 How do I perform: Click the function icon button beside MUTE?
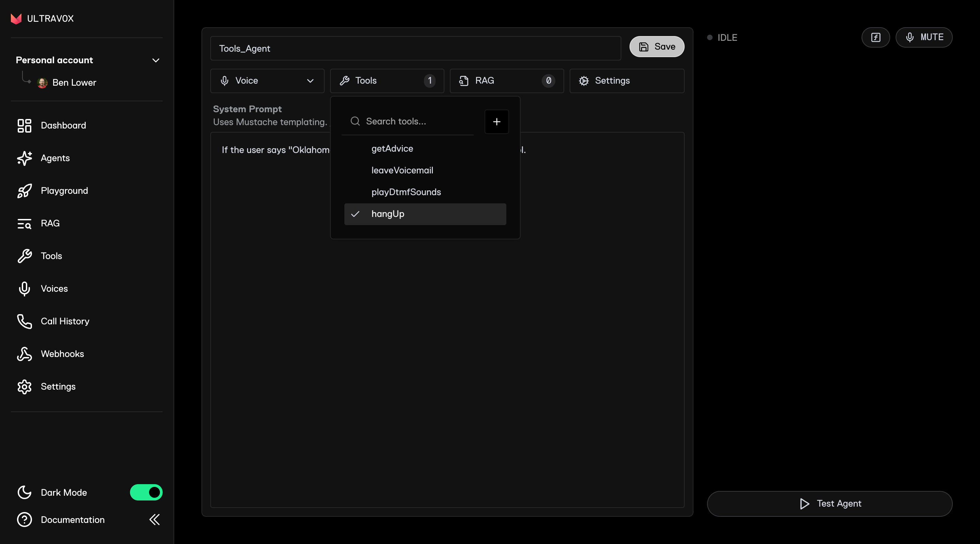876,37
